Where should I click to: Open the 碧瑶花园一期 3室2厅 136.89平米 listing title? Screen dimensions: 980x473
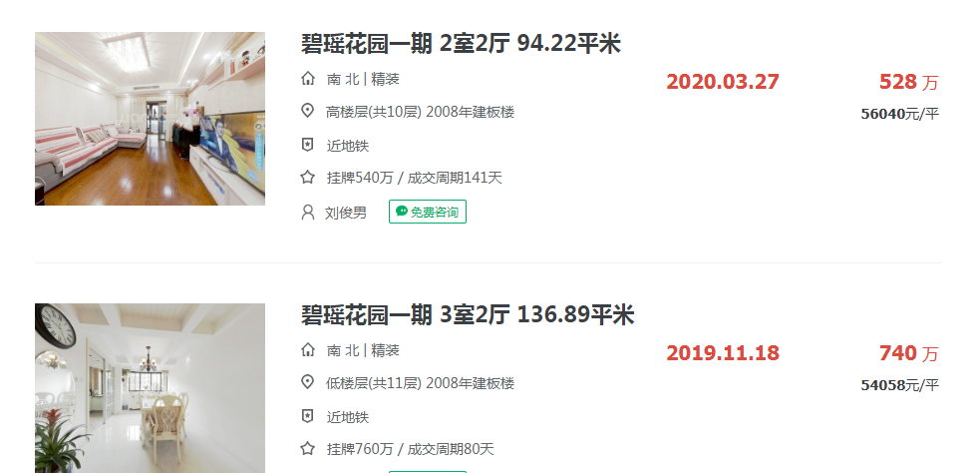click(468, 315)
